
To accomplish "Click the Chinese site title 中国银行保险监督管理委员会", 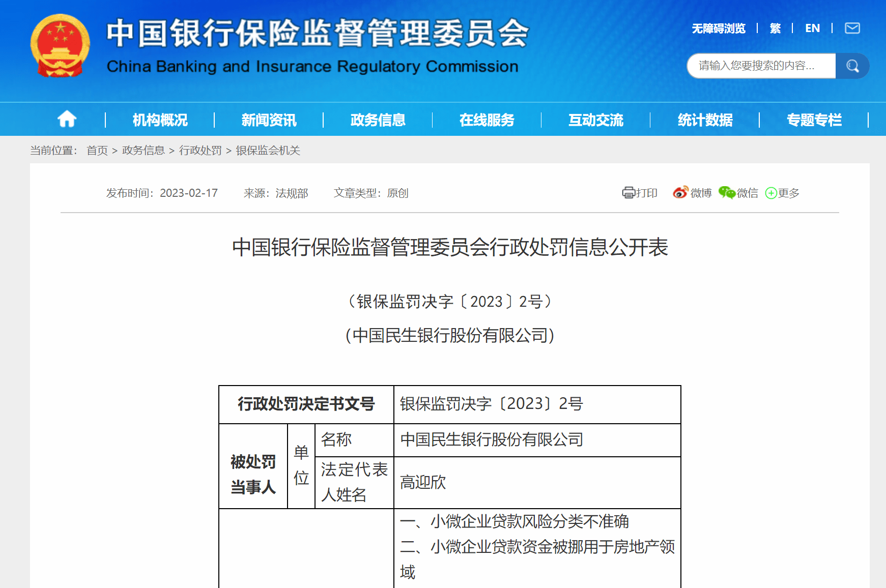I will (318, 33).
